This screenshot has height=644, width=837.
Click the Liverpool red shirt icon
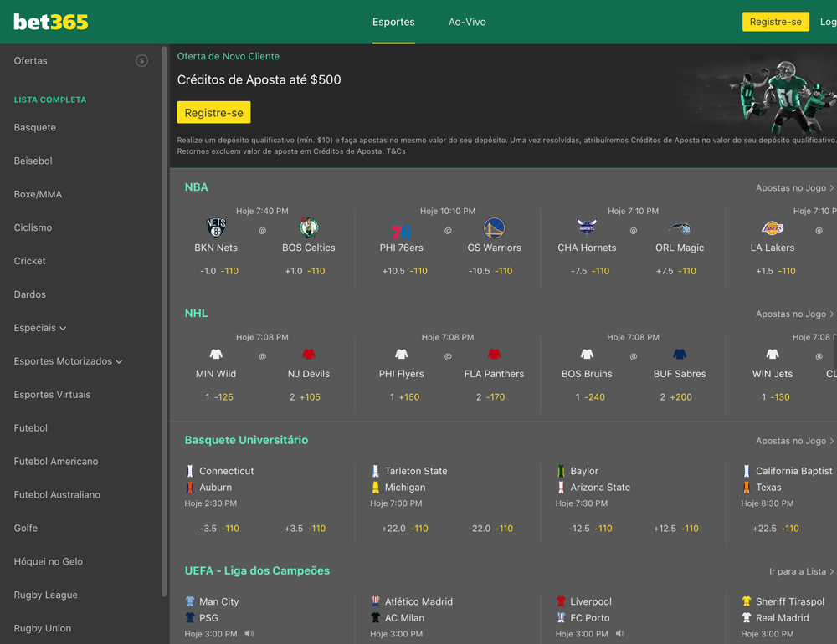click(x=561, y=601)
